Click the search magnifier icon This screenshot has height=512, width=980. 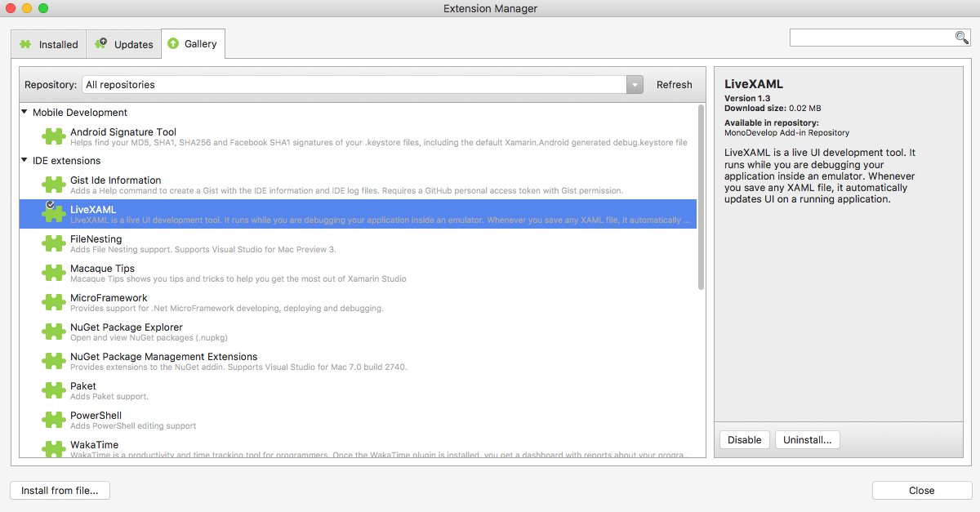pos(962,38)
